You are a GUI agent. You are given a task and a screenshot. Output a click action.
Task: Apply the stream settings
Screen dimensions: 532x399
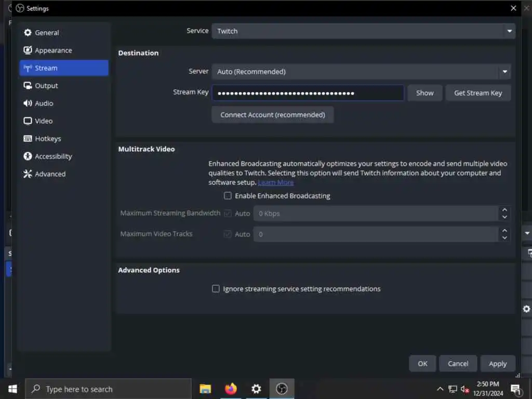pyautogui.click(x=497, y=363)
